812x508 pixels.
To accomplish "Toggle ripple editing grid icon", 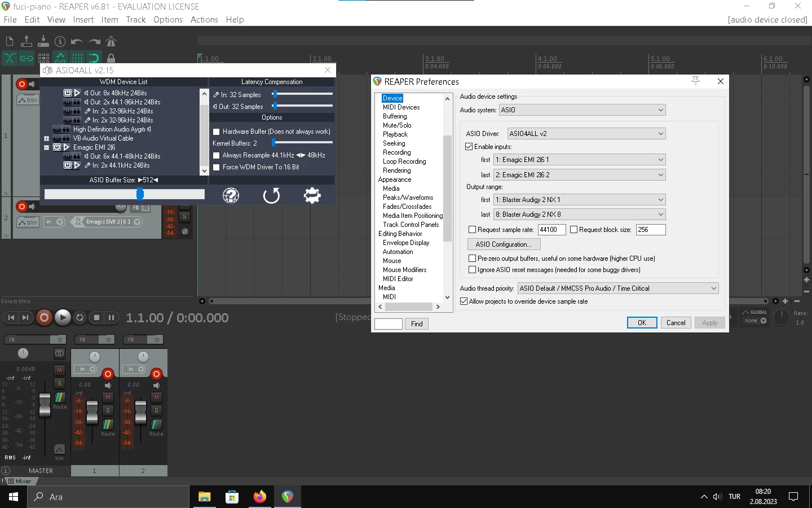I will pos(43,58).
